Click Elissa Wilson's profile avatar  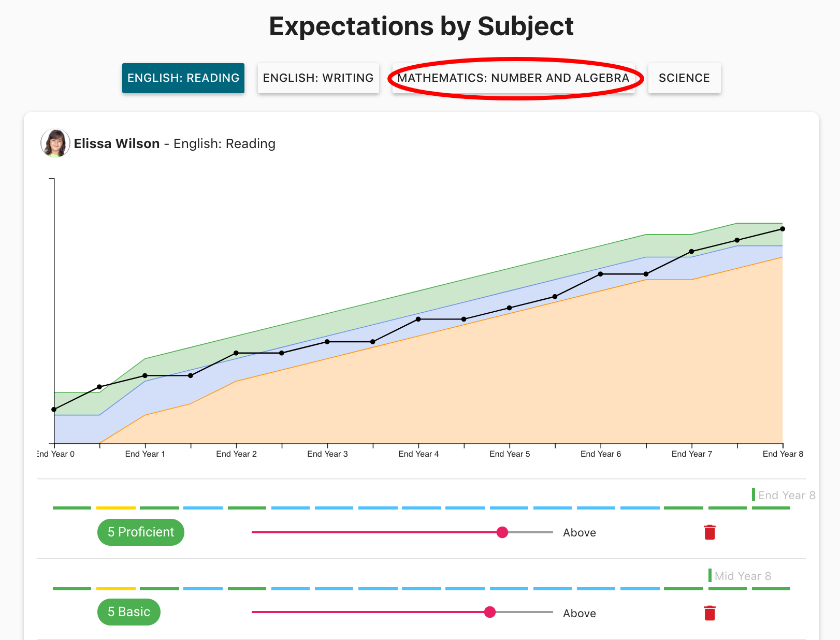[55, 143]
